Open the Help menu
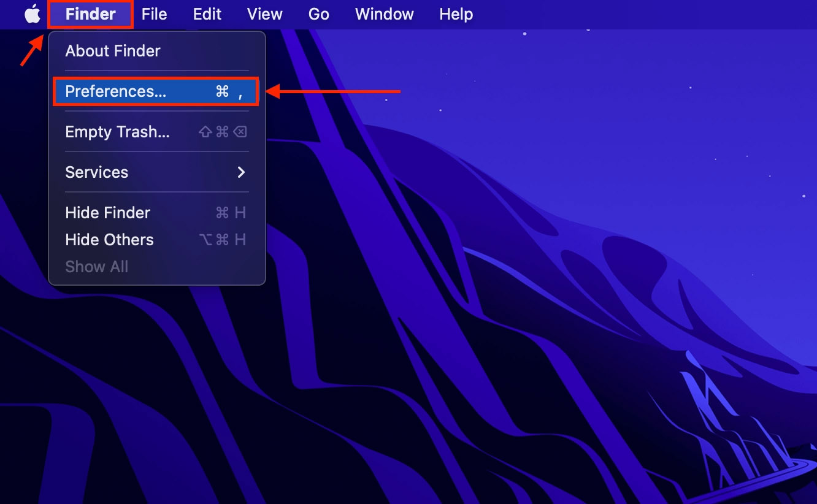This screenshot has height=504, width=817. pos(456,13)
